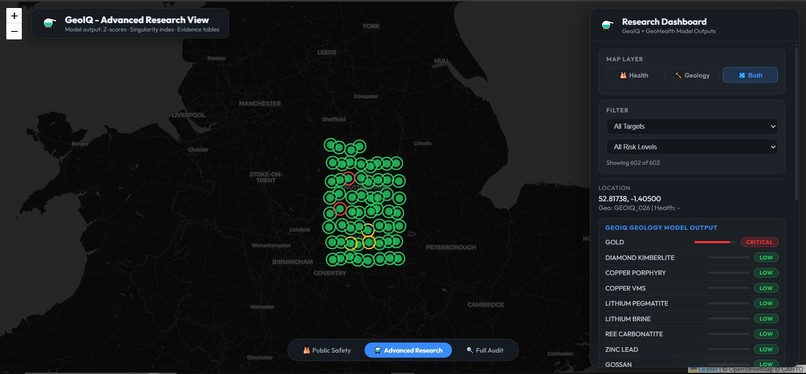
Task: Click the GeoIQ logo in the map header
Action: click(49, 23)
